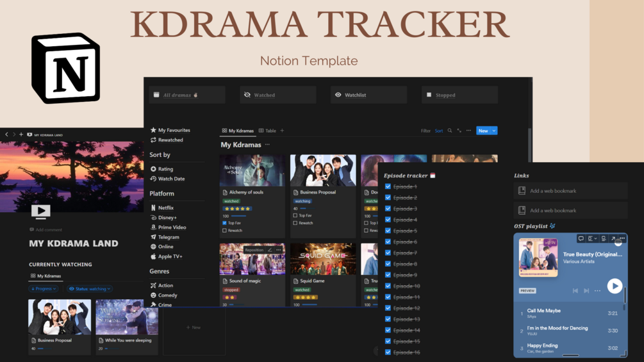The width and height of the screenshot is (644, 362).
Task: Open My Favourites in the sidebar
Action: coord(174,130)
